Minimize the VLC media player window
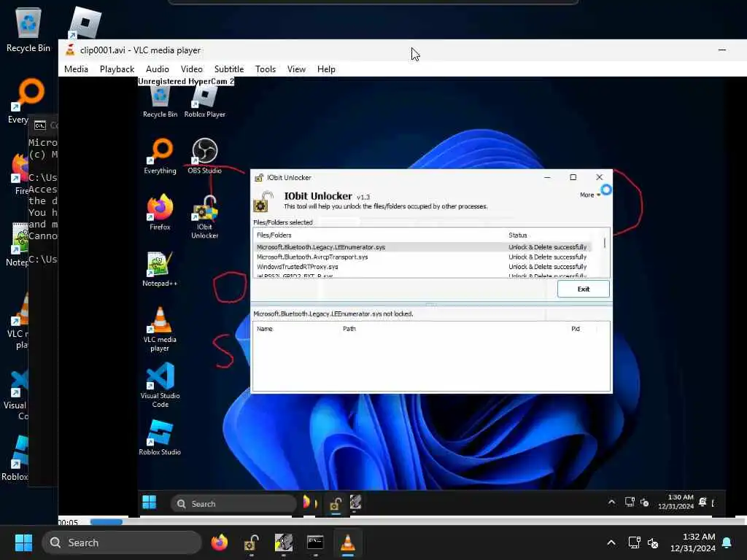This screenshot has height=560, width=747. pos(721,50)
